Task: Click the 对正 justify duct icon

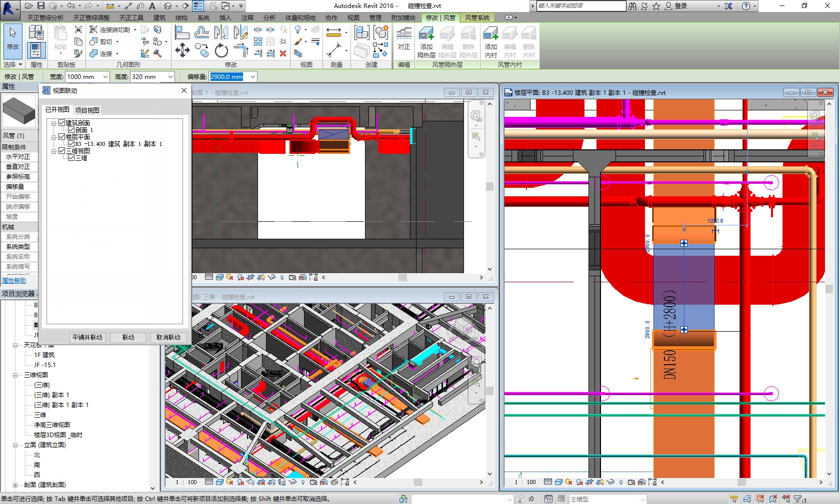Action: click(403, 39)
